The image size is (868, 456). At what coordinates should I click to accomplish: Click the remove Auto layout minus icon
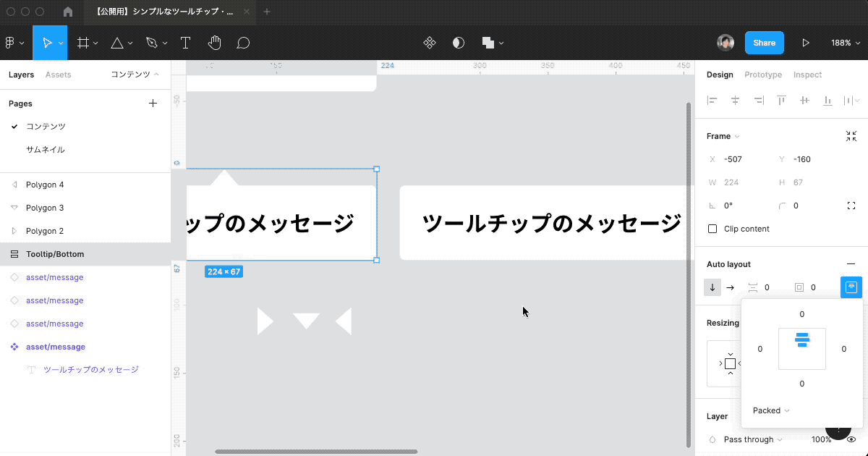[851, 263]
